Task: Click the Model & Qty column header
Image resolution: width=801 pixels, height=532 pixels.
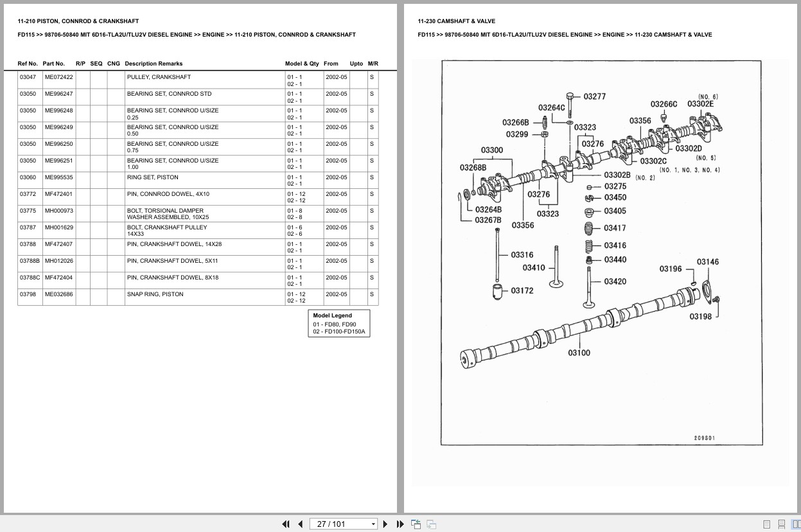Action: (x=302, y=64)
